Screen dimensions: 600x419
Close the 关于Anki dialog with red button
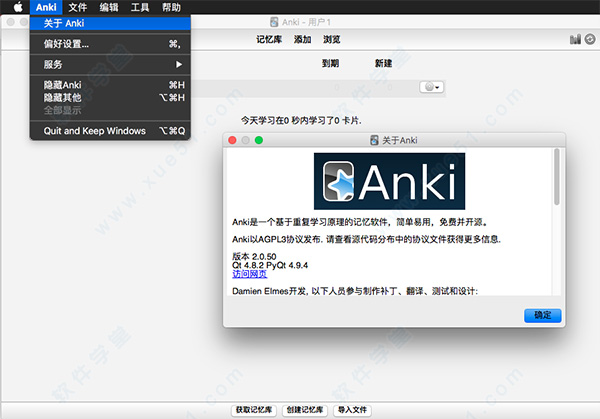(x=232, y=140)
